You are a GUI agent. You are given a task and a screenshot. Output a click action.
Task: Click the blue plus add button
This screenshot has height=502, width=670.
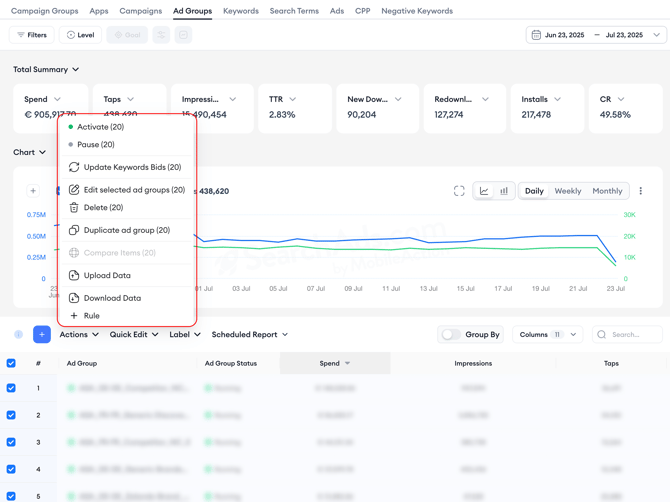[x=42, y=335]
